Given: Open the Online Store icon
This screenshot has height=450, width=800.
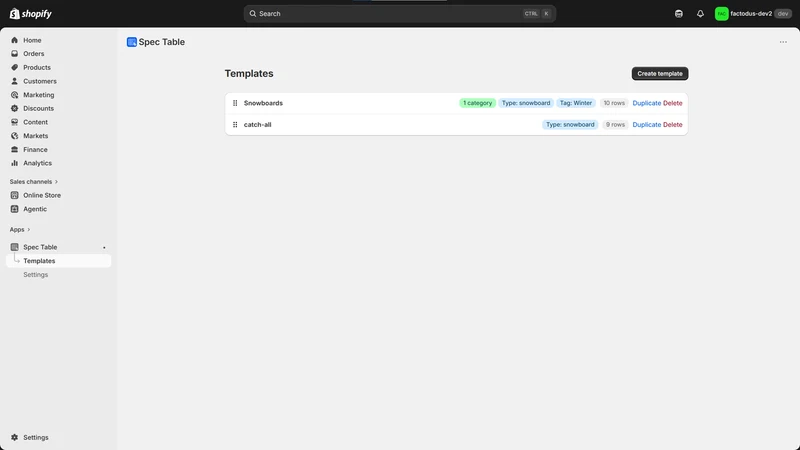Looking at the screenshot, I should tap(14, 195).
